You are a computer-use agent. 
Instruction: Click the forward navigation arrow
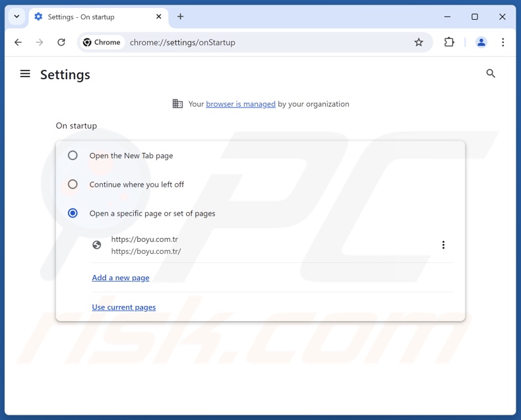(x=40, y=42)
